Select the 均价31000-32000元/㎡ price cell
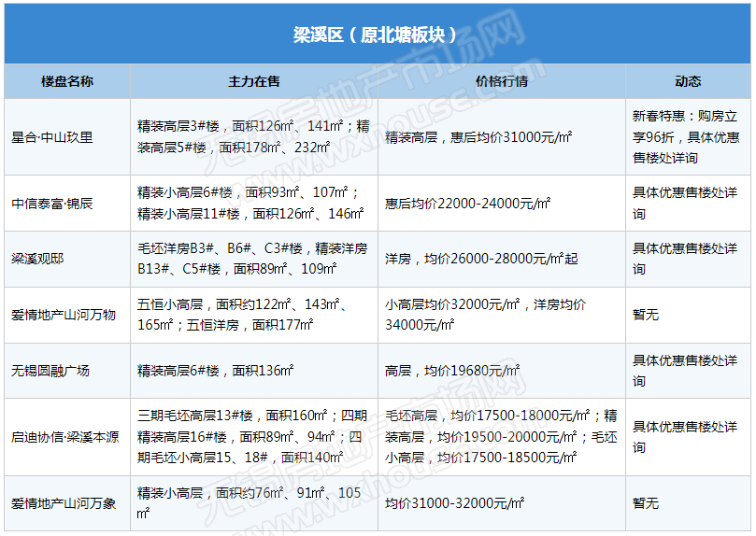This screenshot has height=536, width=756. pyautogui.click(x=452, y=503)
